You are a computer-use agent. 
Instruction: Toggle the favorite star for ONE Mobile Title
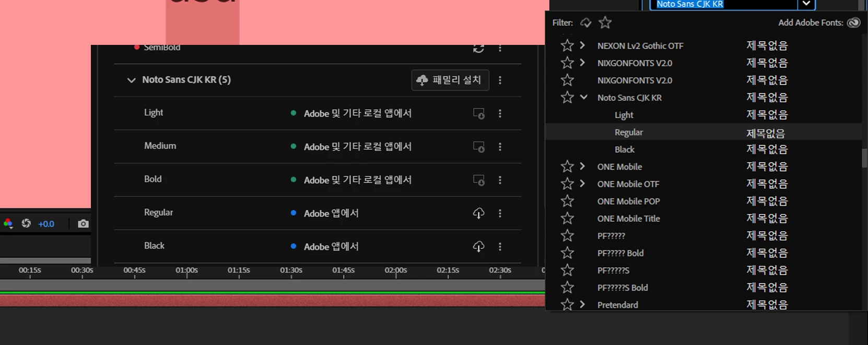point(567,218)
